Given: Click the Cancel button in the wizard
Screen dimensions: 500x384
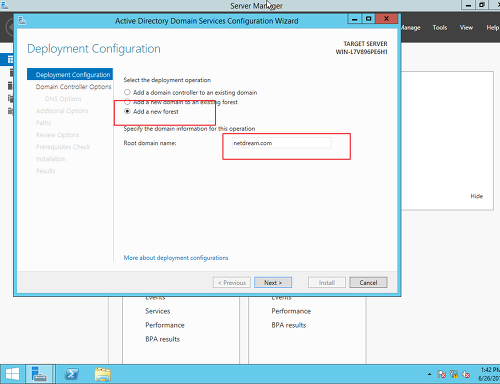Looking at the screenshot, I should pos(368,283).
